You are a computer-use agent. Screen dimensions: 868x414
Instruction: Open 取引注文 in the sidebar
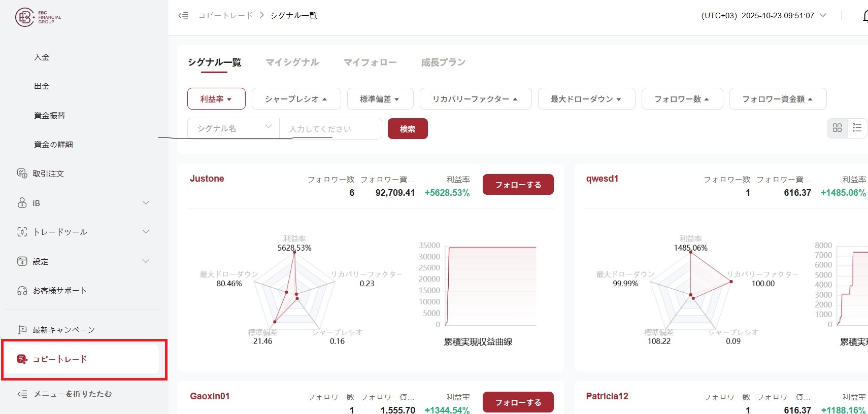[x=48, y=174]
